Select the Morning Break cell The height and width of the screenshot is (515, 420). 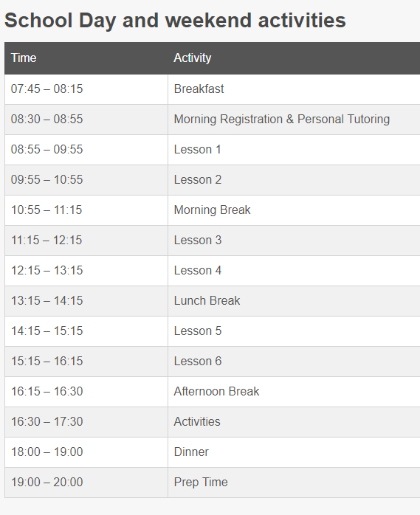click(x=294, y=210)
